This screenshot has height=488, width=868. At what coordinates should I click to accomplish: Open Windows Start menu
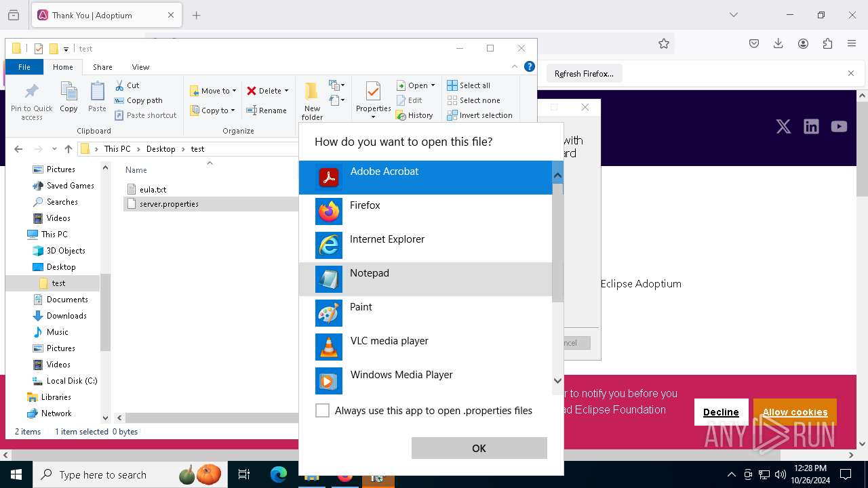point(16,475)
